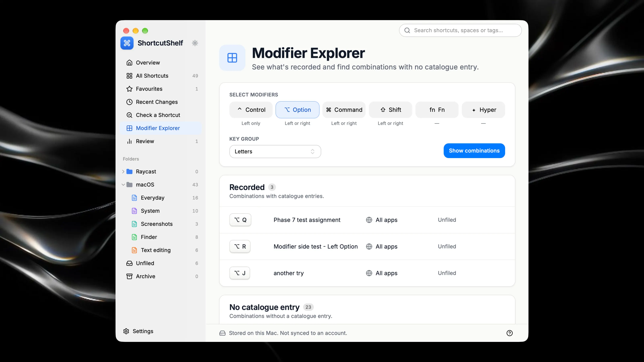
Task: View Recent Changes
Action: click(161, 102)
